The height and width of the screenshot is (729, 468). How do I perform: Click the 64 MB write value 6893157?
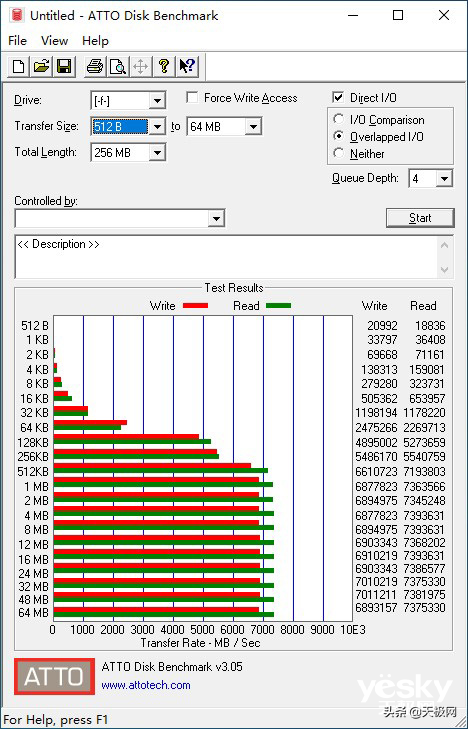(377, 608)
